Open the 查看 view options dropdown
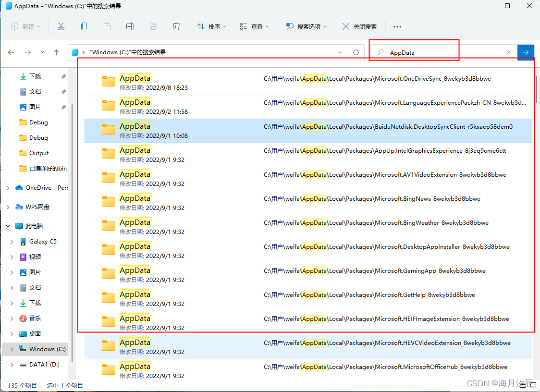Screen dimensions: 540x392 tap(254, 26)
